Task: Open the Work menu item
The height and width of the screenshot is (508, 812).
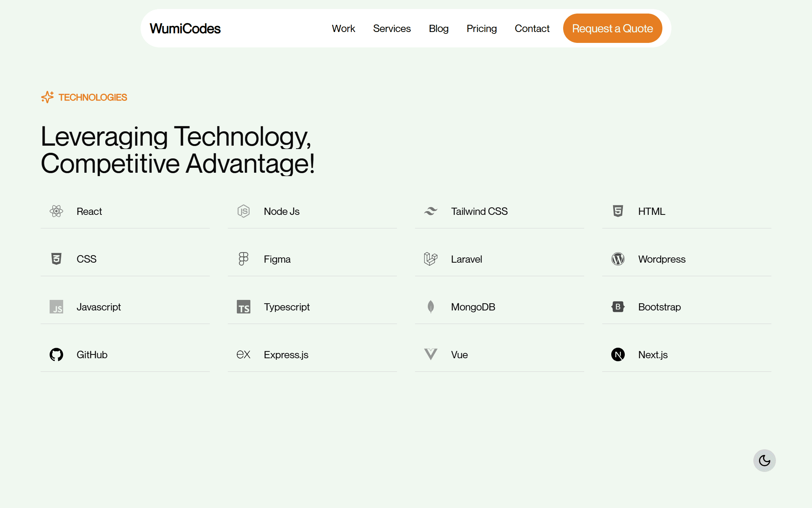Action: [343, 29]
